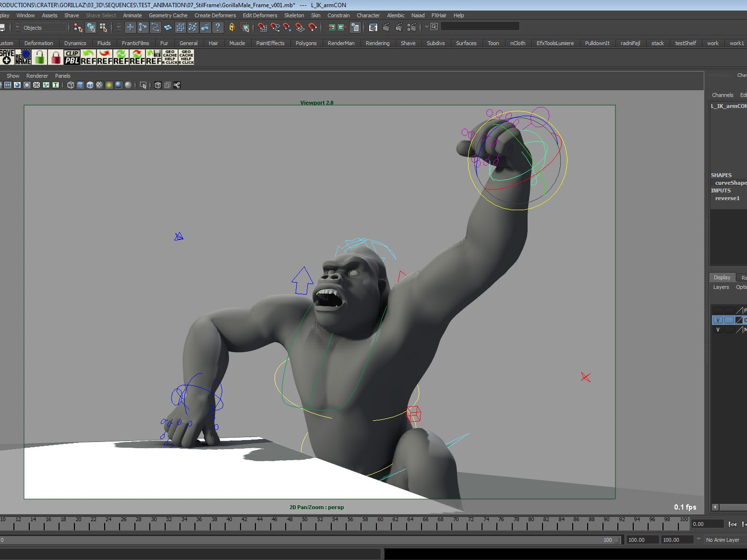Switch to the Polygons shelf tab

coord(306,43)
